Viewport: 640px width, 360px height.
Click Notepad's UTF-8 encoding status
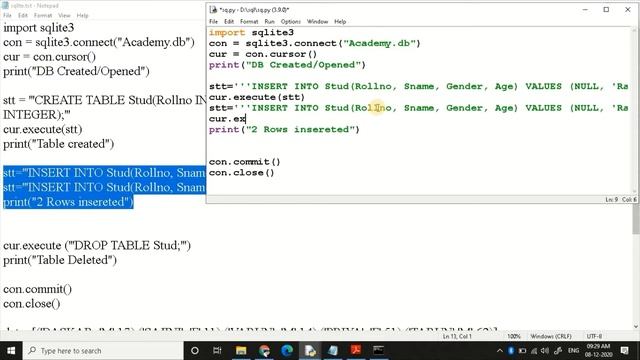pos(594,336)
